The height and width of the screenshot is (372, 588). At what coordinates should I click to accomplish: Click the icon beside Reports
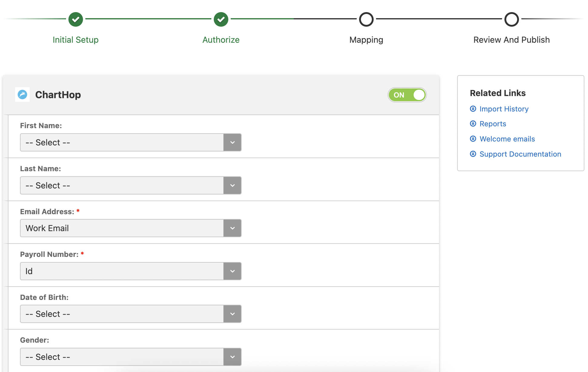(x=473, y=124)
